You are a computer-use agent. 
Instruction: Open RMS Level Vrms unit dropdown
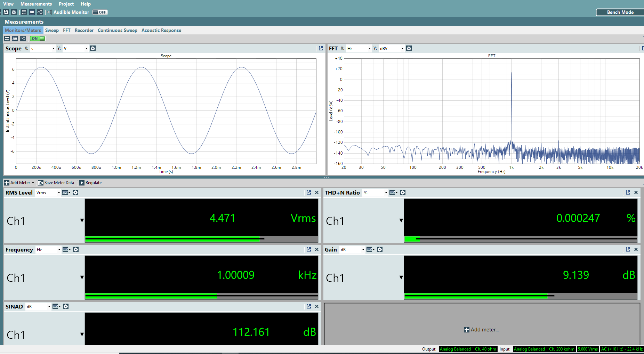tap(48, 192)
